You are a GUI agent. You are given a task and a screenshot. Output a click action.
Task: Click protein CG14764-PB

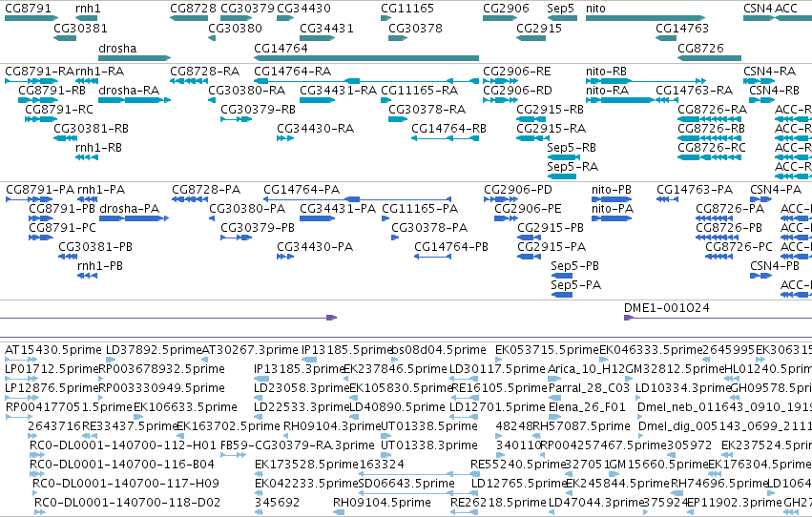451,247
